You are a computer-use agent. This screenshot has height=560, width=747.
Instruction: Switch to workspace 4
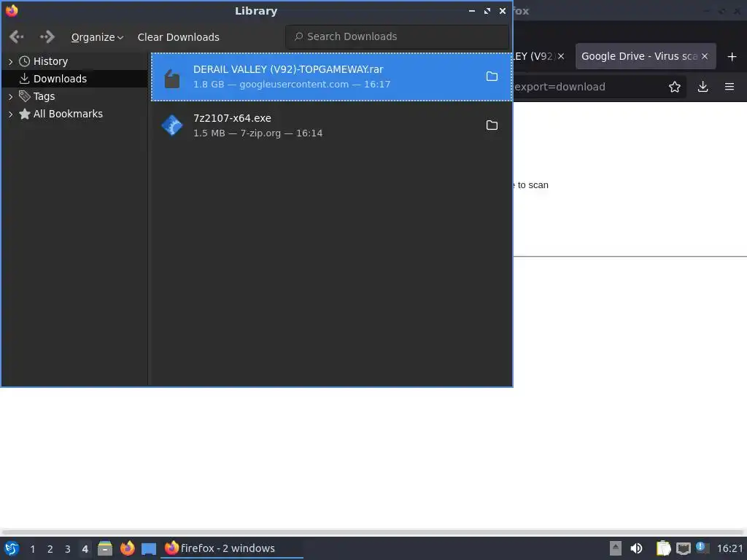tap(85, 549)
